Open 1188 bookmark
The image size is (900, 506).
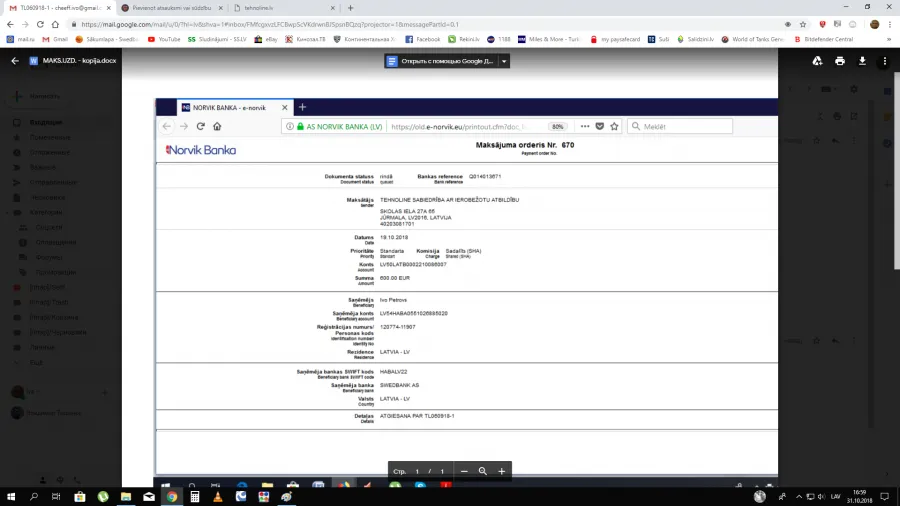(x=498, y=40)
